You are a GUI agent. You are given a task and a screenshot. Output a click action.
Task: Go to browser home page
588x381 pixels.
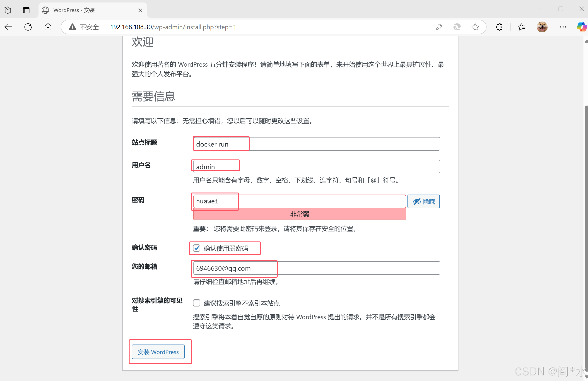48,27
